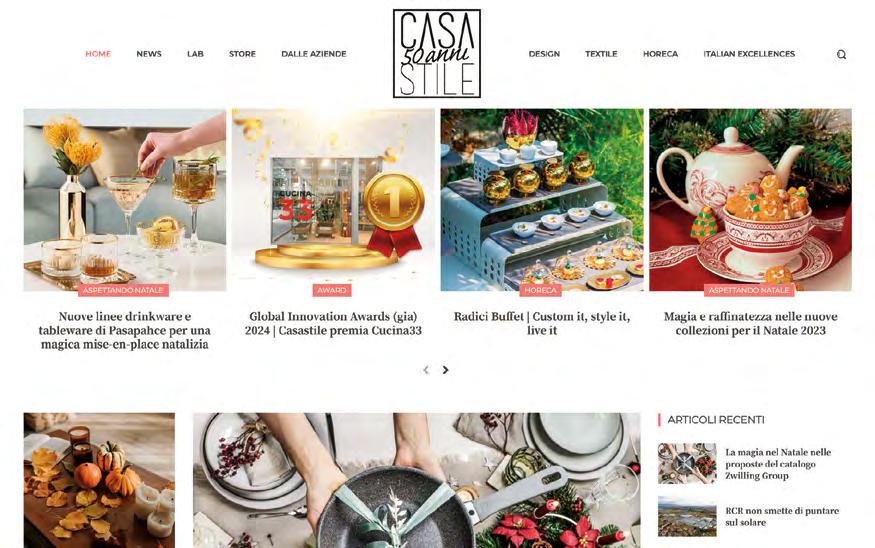Open Radici Buffet article title
Screen dimensions: 875x548
[x=542, y=324]
